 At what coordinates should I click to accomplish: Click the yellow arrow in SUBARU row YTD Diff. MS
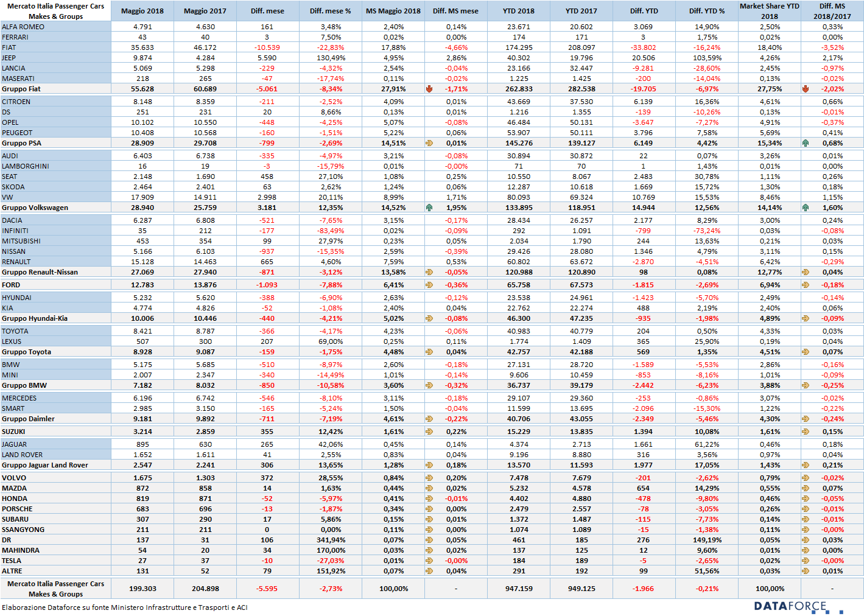tap(806, 519)
